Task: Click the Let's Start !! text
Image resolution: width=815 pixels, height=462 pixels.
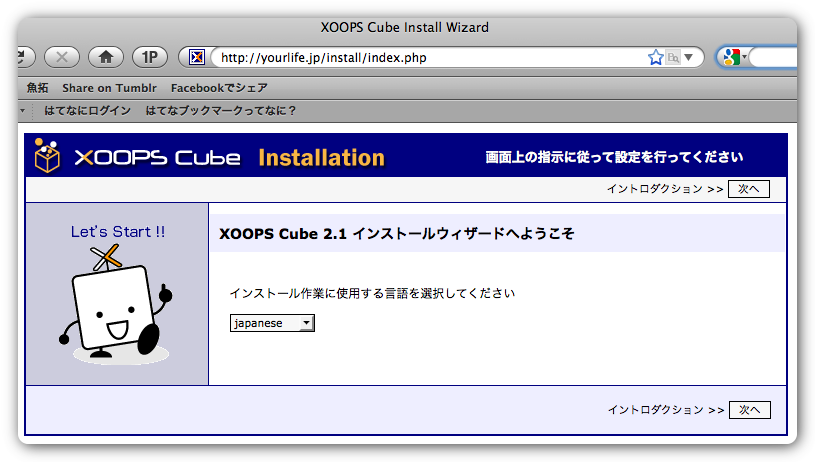Action: [x=118, y=232]
